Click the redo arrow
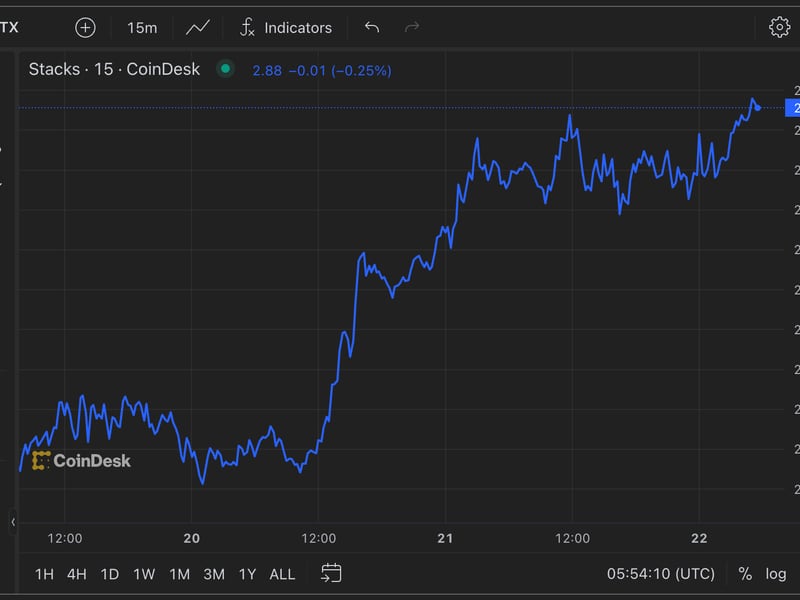Screen dimensions: 800x600 click(x=412, y=27)
